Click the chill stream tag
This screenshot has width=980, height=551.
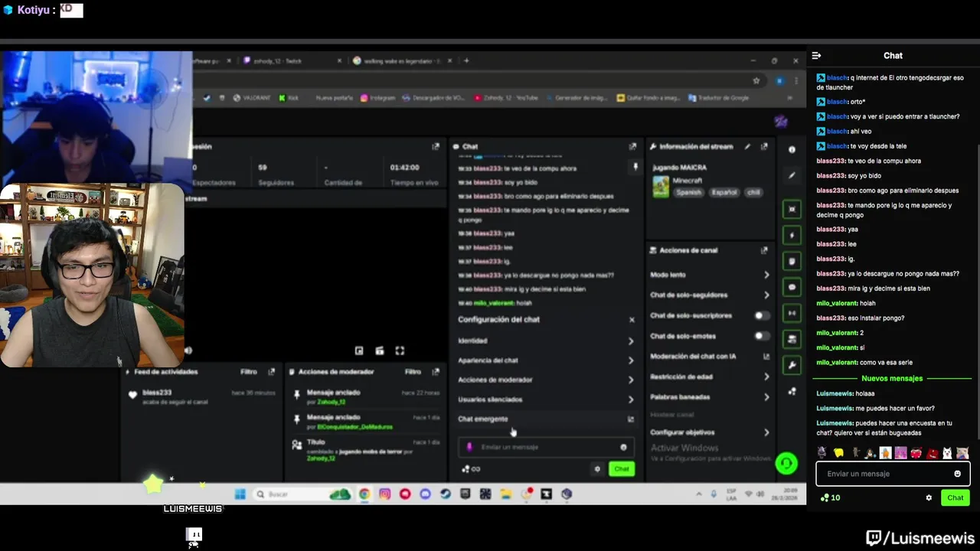753,192
